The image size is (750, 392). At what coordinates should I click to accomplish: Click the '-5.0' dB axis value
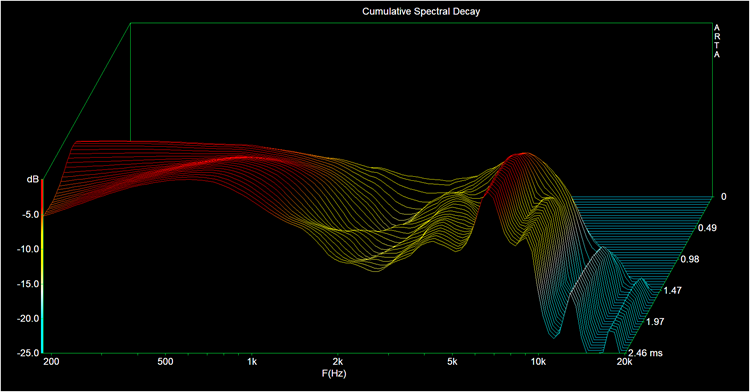click(x=30, y=215)
